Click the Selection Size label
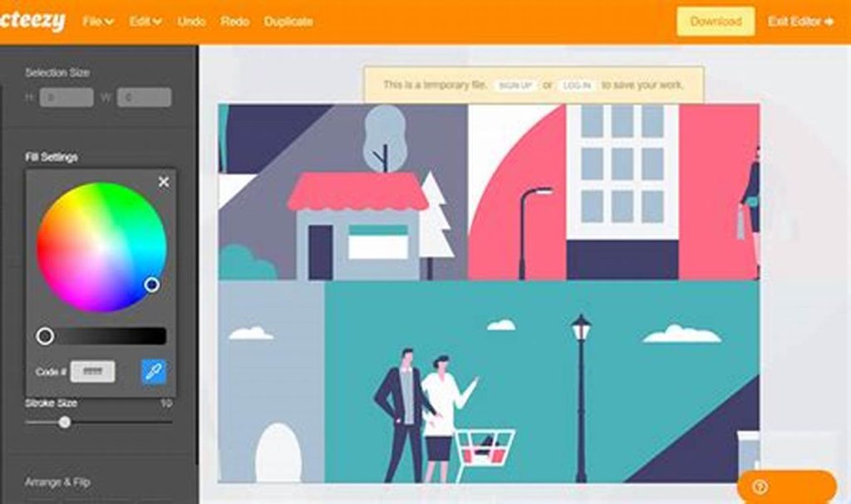This screenshot has width=851, height=504. tap(57, 72)
